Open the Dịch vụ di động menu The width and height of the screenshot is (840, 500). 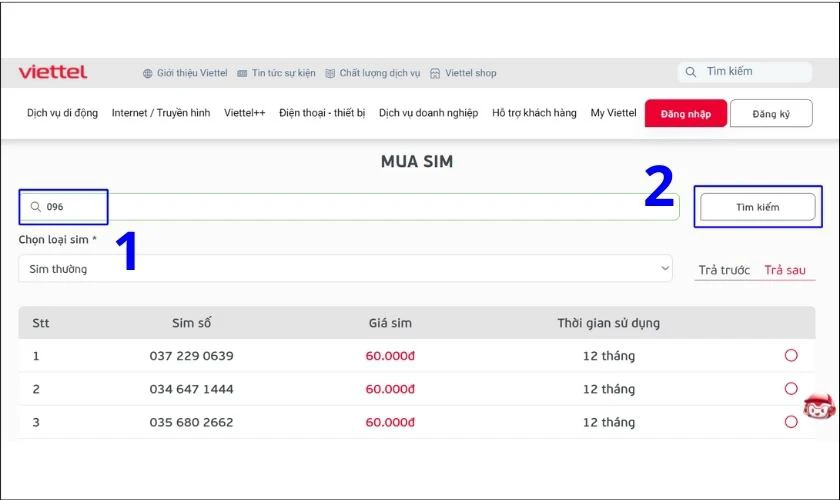62,113
